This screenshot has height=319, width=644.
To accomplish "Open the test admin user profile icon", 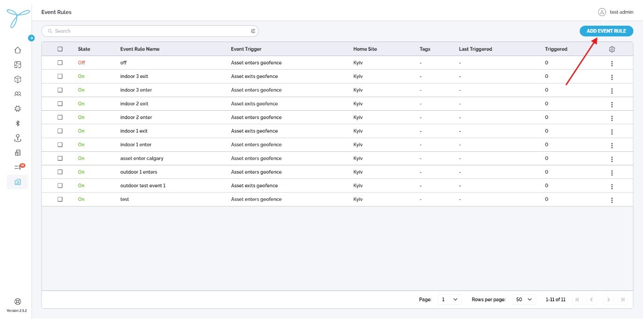I will pyautogui.click(x=602, y=12).
